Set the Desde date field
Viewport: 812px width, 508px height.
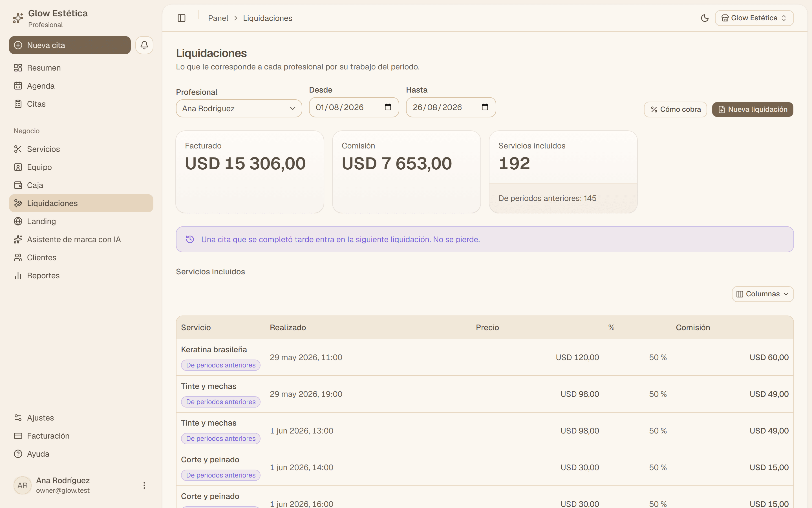click(354, 107)
